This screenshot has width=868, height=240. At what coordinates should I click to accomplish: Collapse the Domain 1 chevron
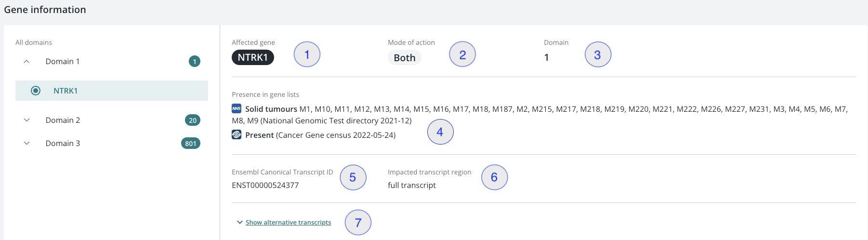click(27, 61)
